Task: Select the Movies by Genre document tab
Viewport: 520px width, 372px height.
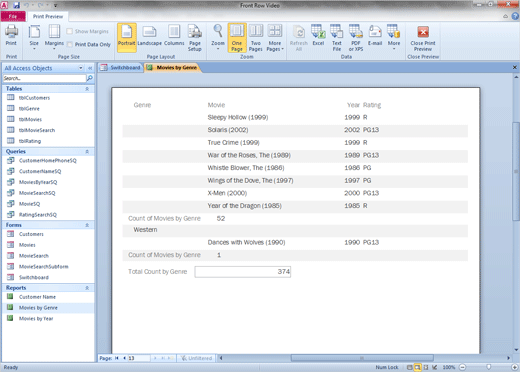Action: (x=173, y=68)
